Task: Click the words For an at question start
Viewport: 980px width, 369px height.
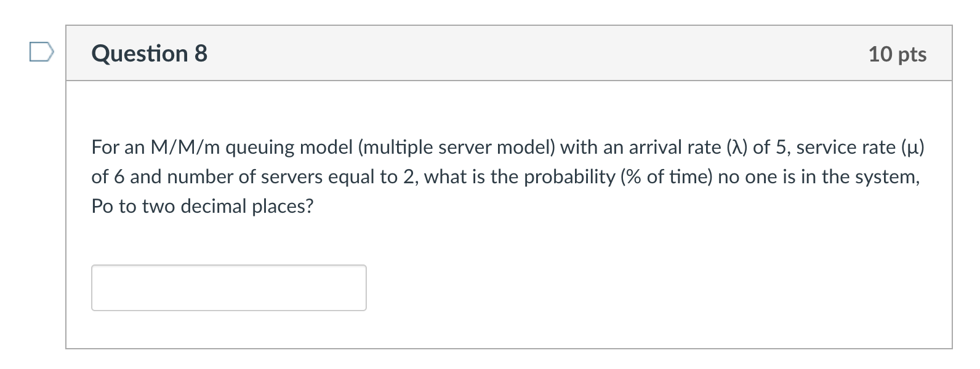Action: (118, 148)
